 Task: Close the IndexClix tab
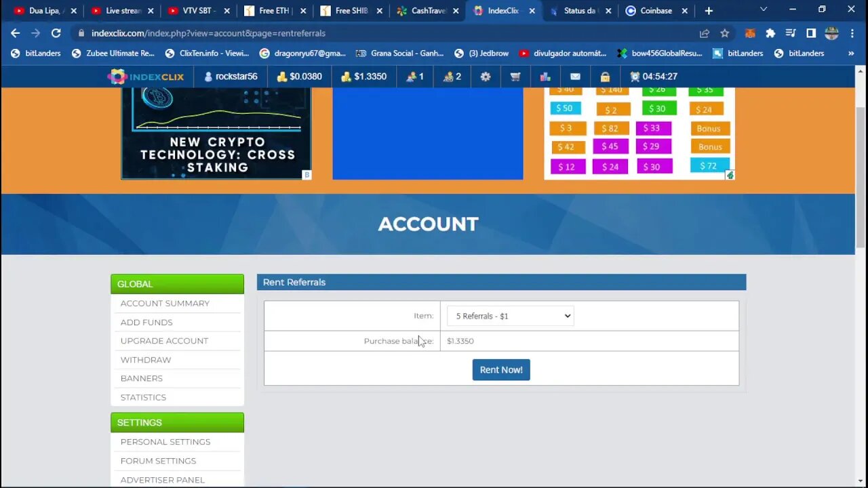(532, 11)
